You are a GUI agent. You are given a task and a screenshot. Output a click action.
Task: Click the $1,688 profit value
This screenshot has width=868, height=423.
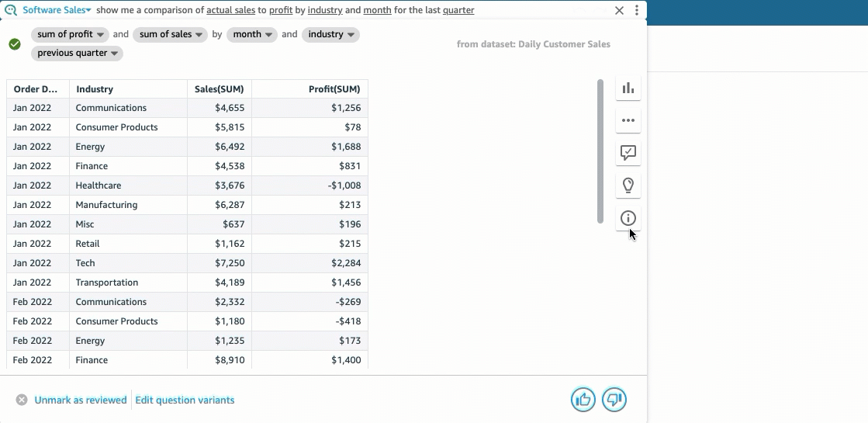(346, 147)
